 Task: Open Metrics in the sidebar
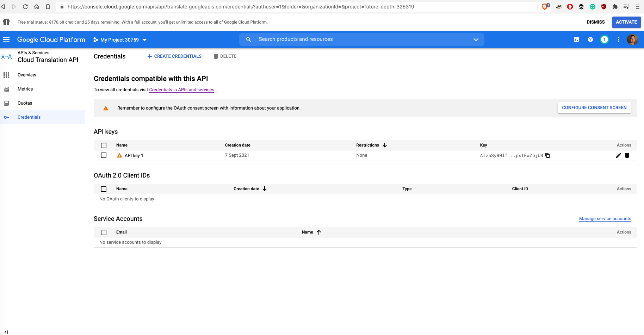(x=42, y=89)
